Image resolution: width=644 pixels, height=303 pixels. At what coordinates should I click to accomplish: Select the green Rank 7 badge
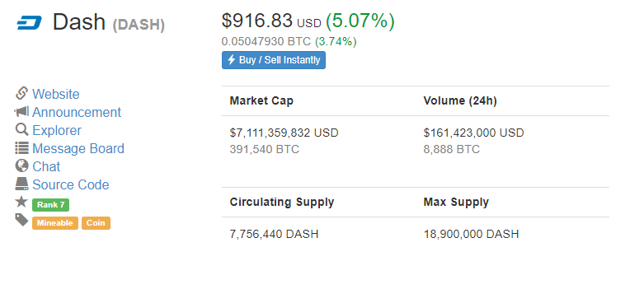[50, 205]
